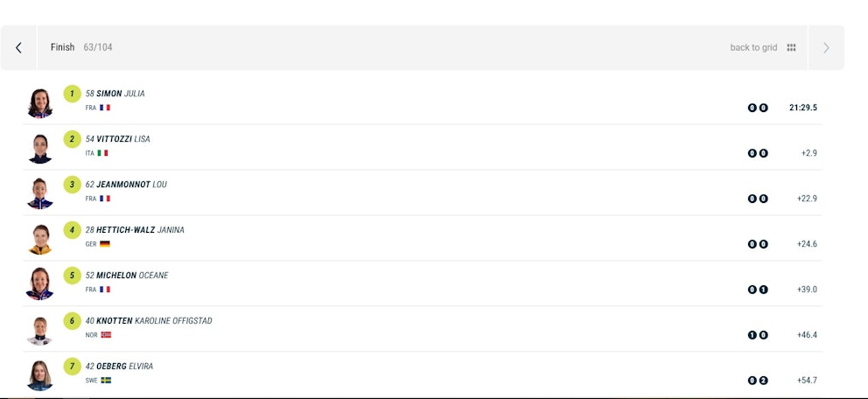The width and height of the screenshot is (868, 399).
Task: Click Norway flag for Knotten
Action: 106,335
